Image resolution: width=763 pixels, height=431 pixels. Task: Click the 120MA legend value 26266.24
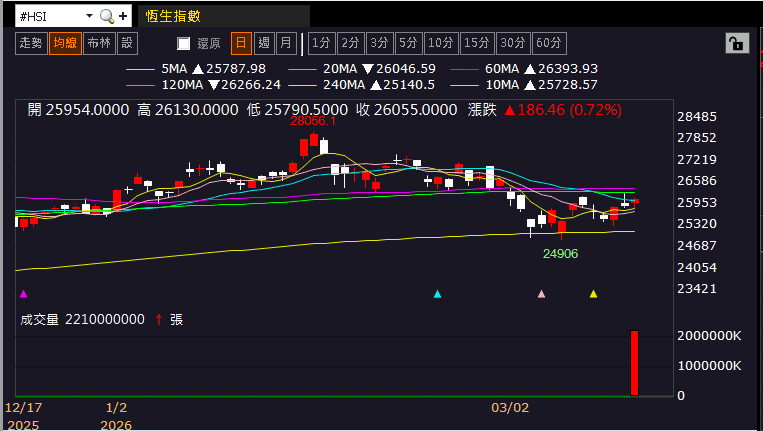pos(251,85)
